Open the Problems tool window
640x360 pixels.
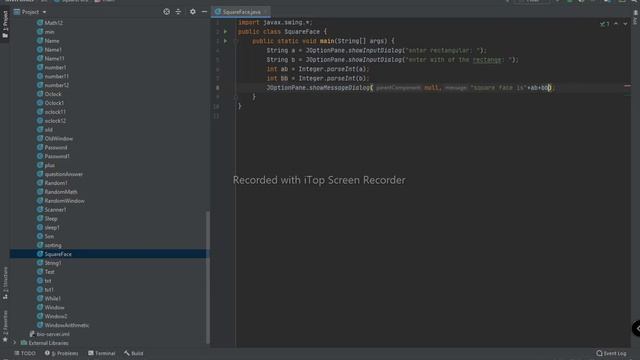coord(62,353)
